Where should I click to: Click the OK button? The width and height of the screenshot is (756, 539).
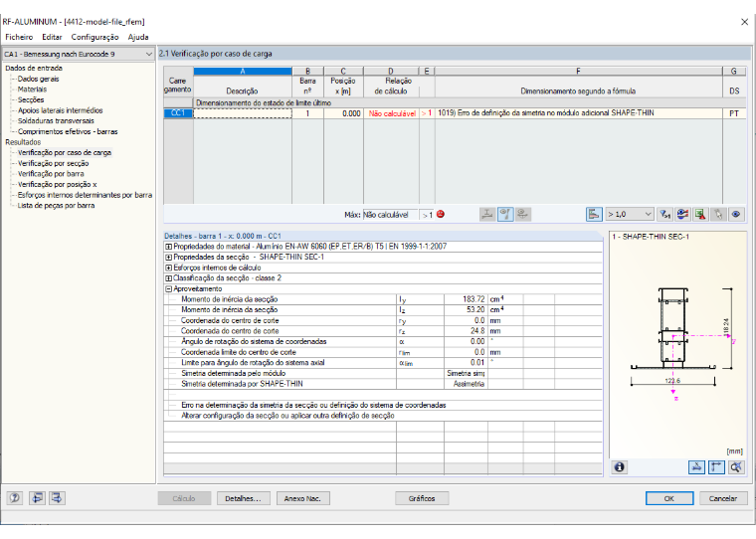[669, 498]
